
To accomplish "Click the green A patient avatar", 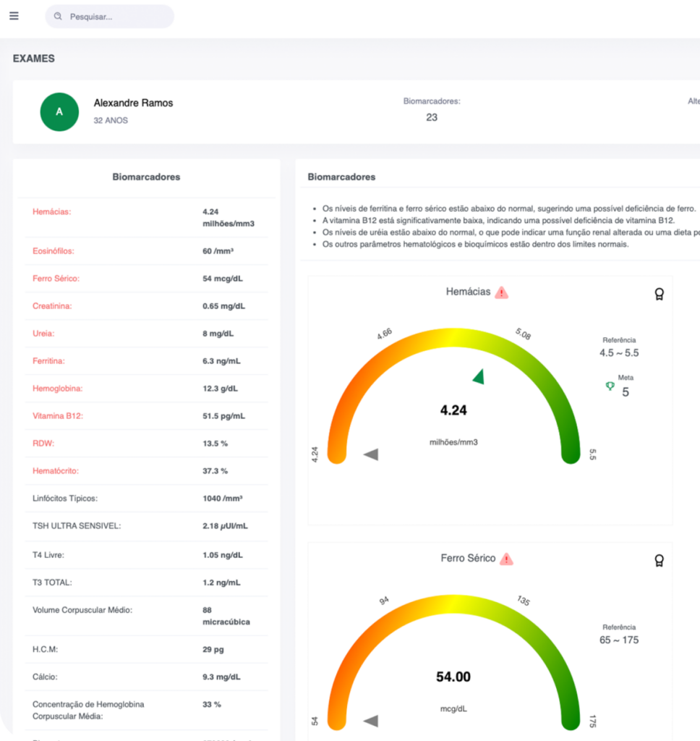I will [59, 111].
